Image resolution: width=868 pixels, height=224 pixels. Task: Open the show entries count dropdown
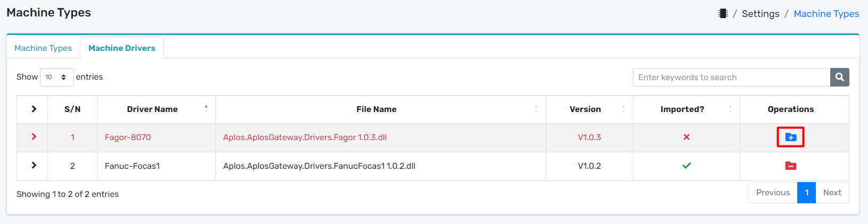pos(56,77)
